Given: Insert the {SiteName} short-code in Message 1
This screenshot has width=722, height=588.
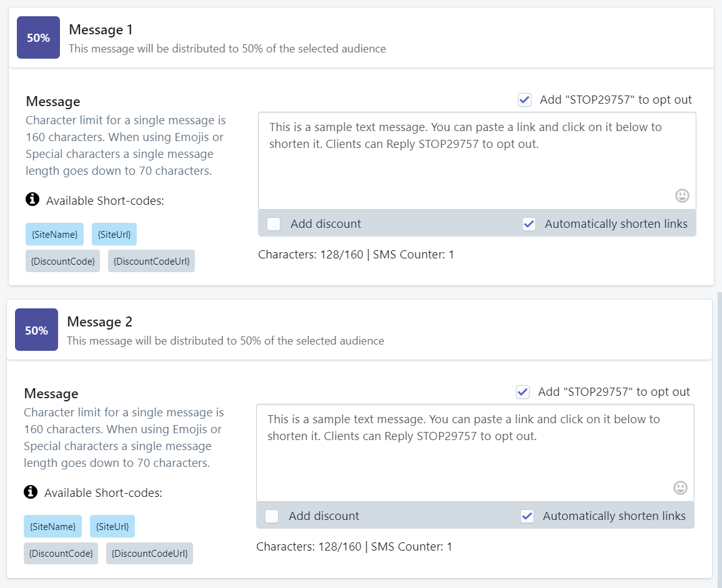Looking at the screenshot, I should click(55, 234).
